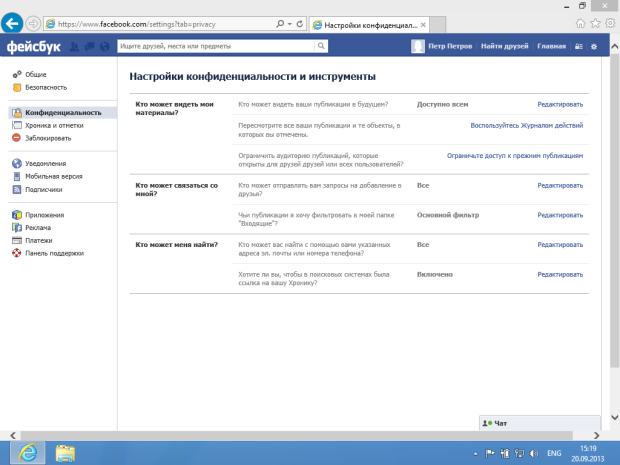Open Заблокировать in sidebar
Image resolution: width=620 pixels, height=465 pixels.
(48, 138)
